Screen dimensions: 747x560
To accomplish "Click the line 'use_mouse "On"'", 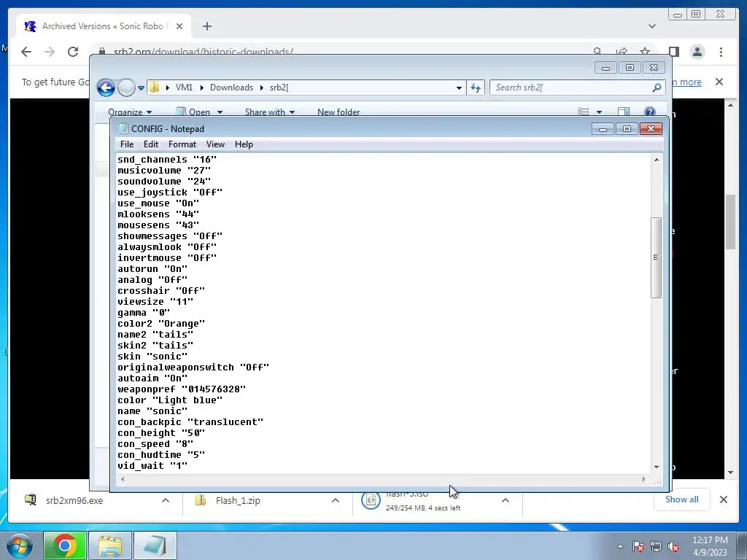I will [x=158, y=203].
